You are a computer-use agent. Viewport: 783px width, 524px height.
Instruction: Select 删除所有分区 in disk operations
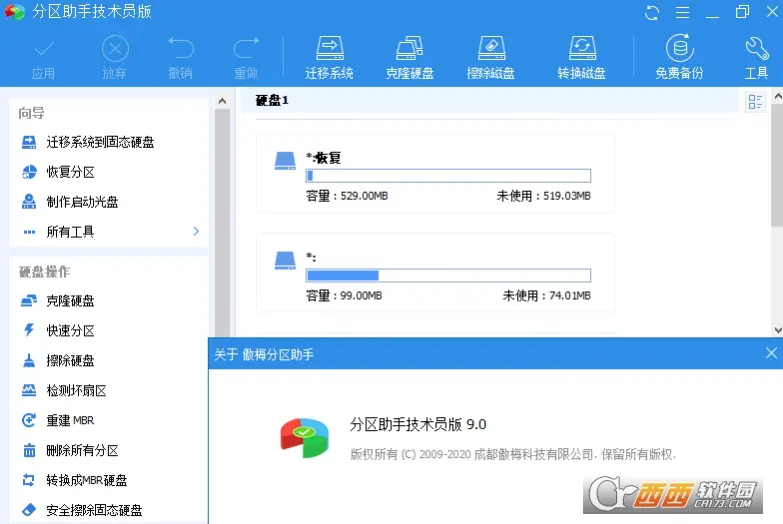(x=82, y=451)
